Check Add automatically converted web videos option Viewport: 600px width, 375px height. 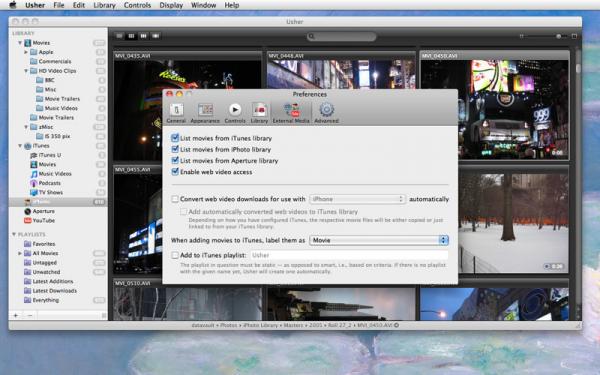183,212
